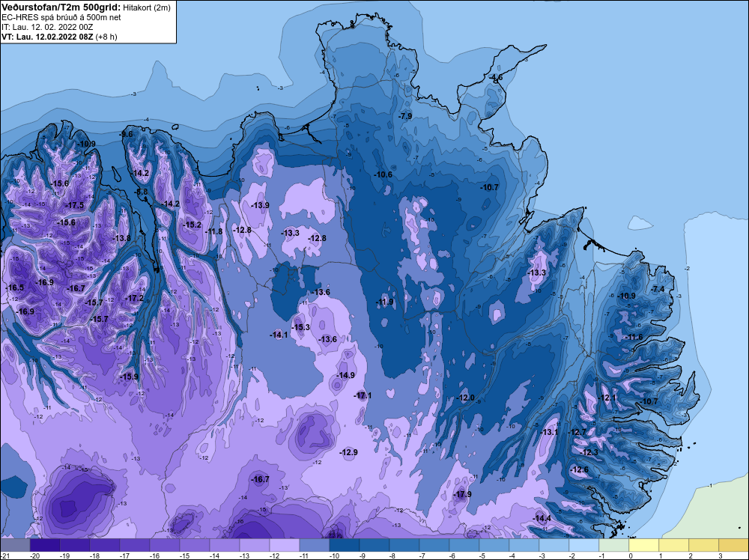Click the '-20' label on the legend scale

[x=34, y=556]
